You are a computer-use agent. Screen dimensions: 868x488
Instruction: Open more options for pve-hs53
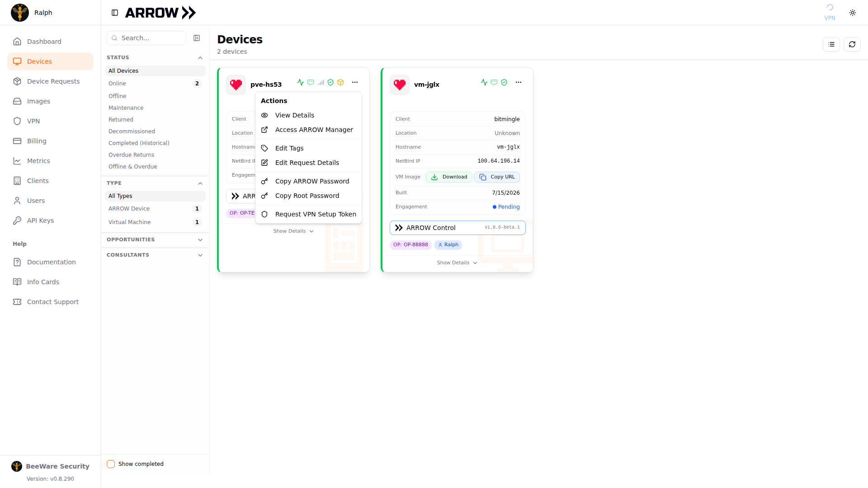click(355, 82)
